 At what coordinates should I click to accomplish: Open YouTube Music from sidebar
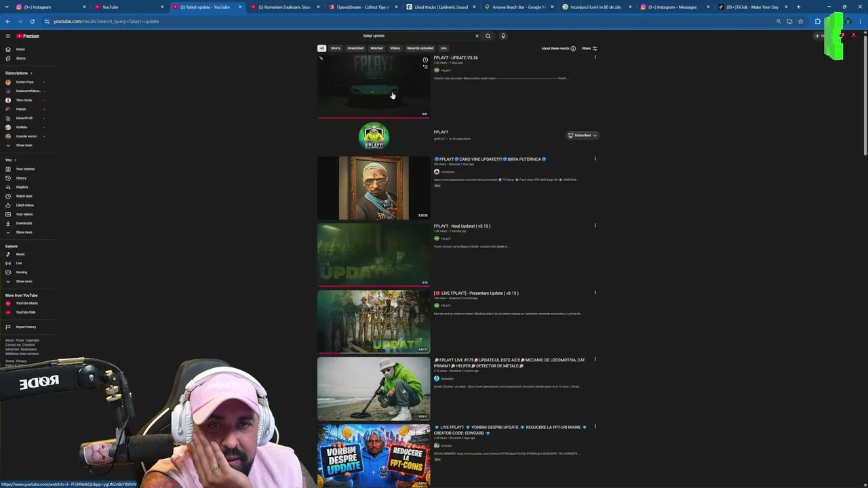tap(26, 303)
